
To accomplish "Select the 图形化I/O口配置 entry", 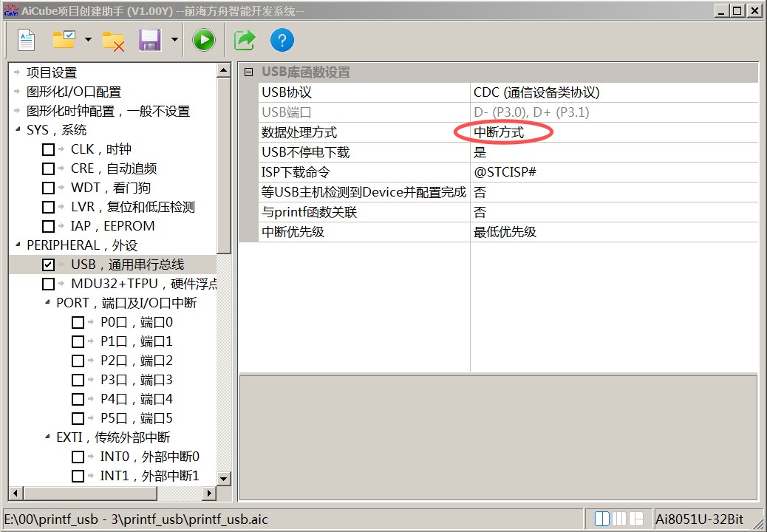I will [x=72, y=91].
